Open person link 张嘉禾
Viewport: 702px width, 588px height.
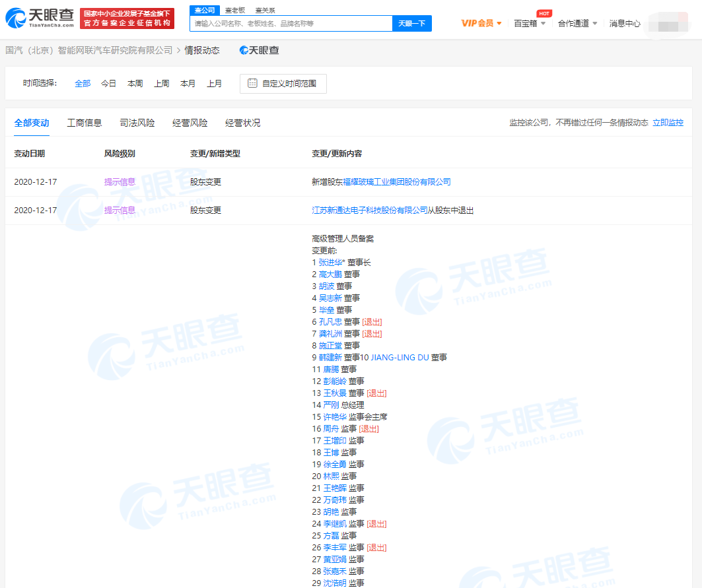[335, 571]
